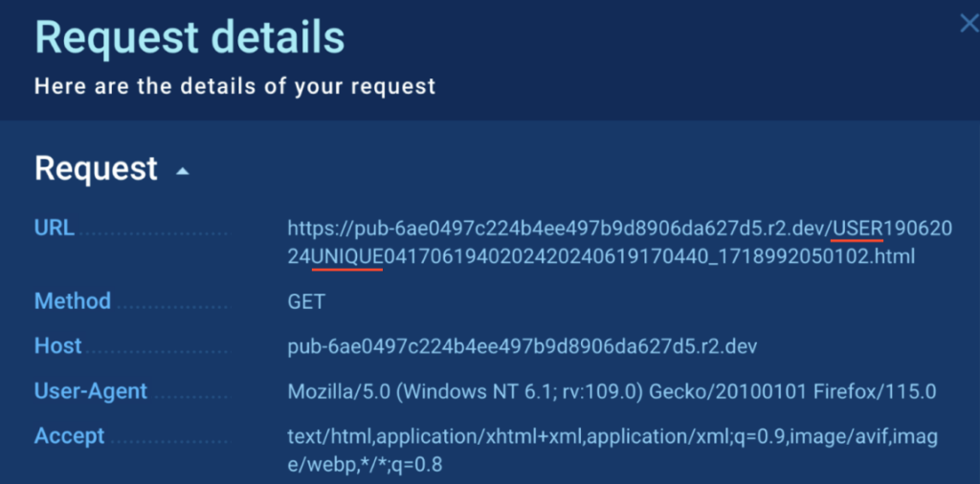Select the URL field label
The image size is (980, 484).
click(x=55, y=228)
